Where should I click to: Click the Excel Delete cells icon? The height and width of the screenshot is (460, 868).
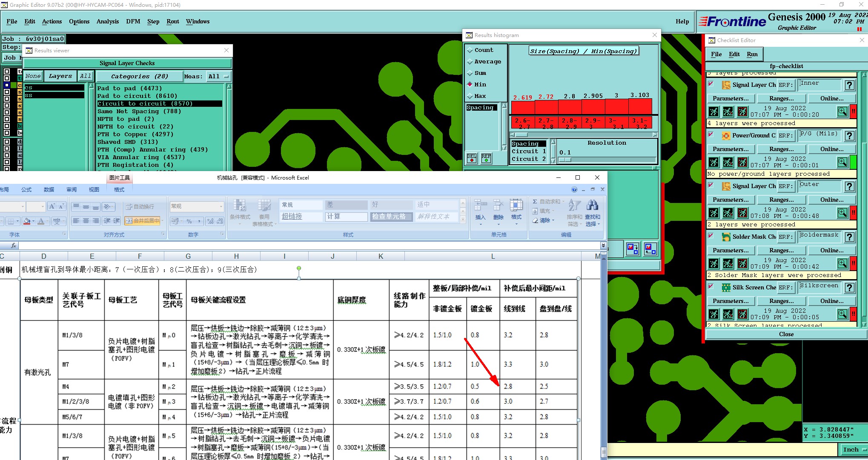pos(498,206)
